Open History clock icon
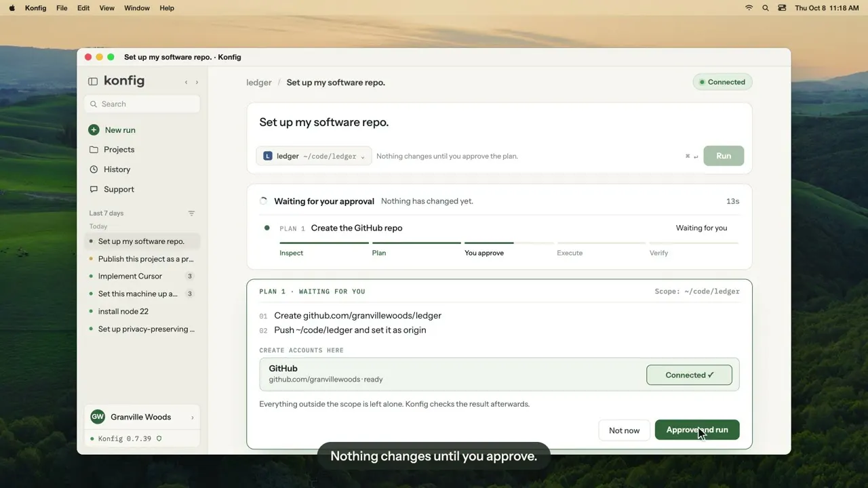 tap(94, 169)
